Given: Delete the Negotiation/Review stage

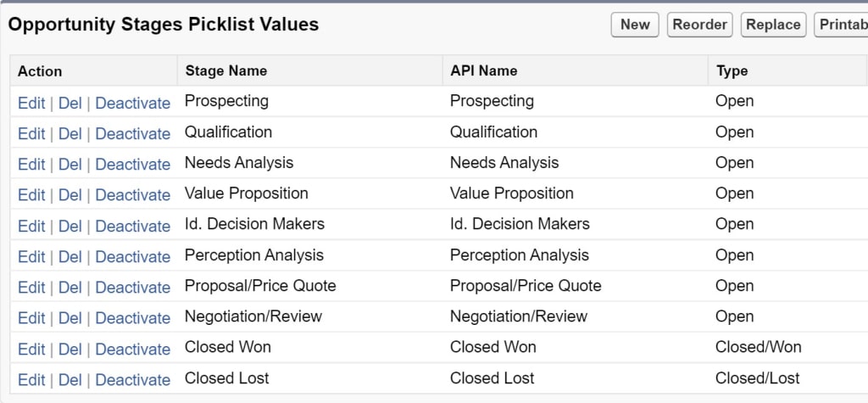Looking at the screenshot, I should pyautogui.click(x=70, y=317).
